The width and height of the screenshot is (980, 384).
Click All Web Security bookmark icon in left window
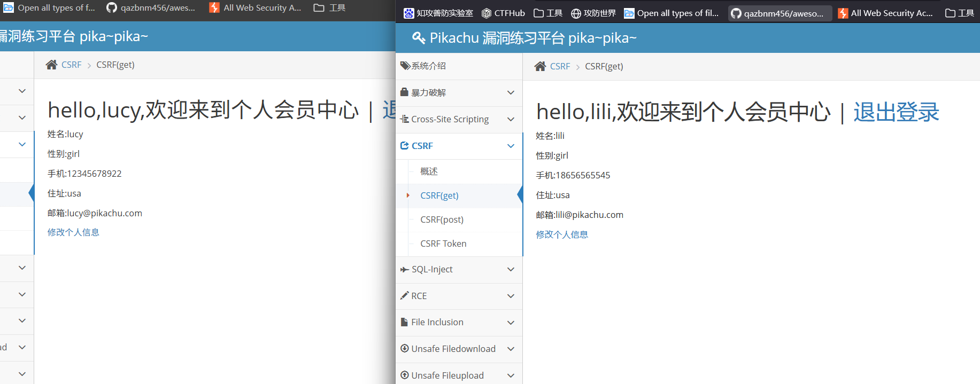coord(214,7)
